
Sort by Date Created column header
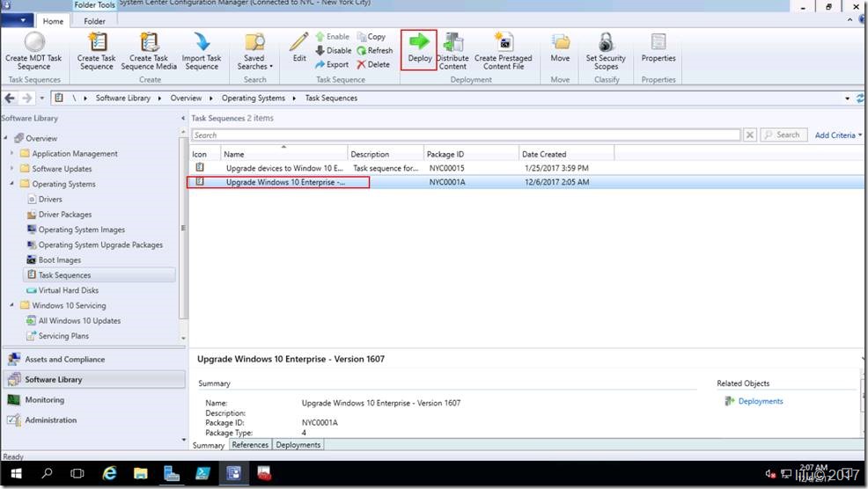(x=566, y=154)
